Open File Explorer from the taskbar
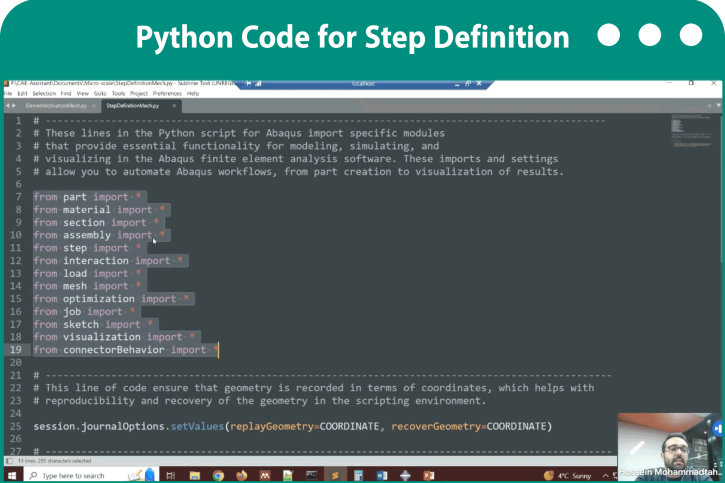 195,475
